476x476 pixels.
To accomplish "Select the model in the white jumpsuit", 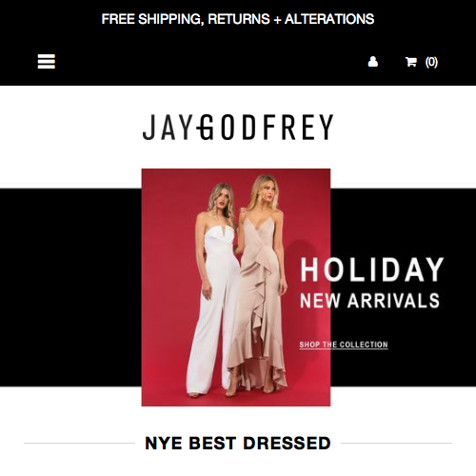I will coord(213,288).
